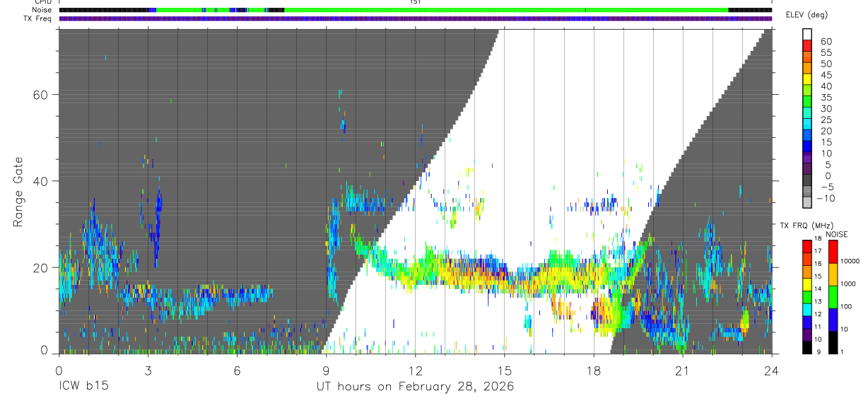Click y-axis tick label '60' on Range Gate axis
The width and height of the screenshot is (868, 401).
click(x=40, y=95)
